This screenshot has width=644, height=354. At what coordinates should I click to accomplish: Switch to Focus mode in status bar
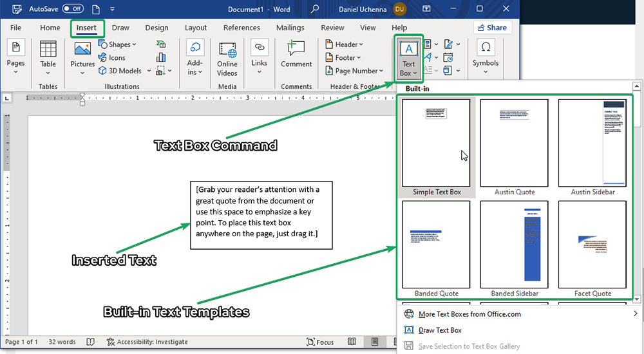click(x=320, y=342)
